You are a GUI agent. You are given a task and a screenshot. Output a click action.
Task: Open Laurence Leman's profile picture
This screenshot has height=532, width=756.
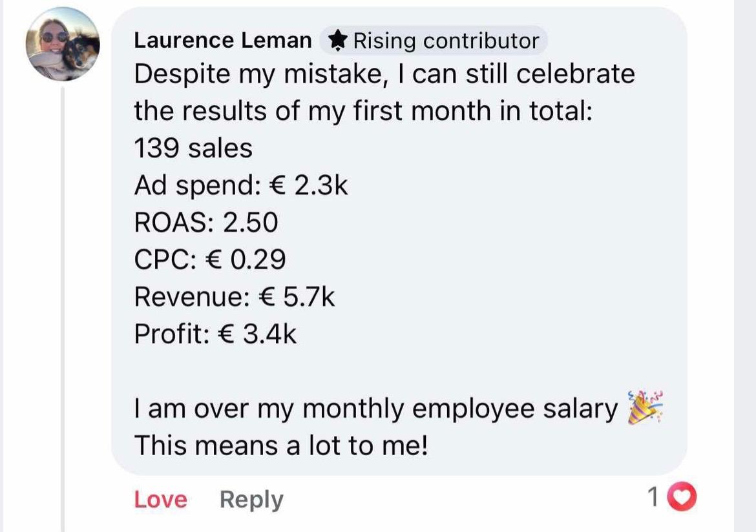click(x=63, y=44)
